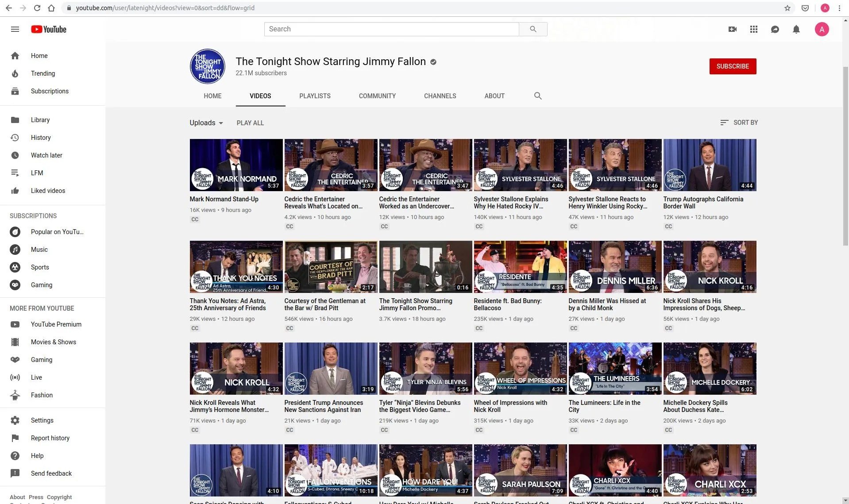The height and width of the screenshot is (504, 849).
Task: Open the CHANNELS tab
Action: coord(440,96)
